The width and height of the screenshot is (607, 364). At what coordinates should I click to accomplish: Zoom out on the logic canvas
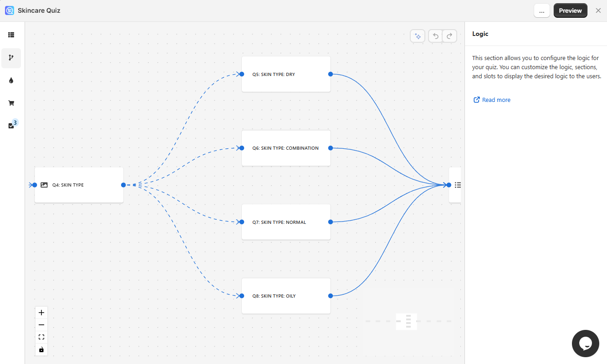click(x=41, y=325)
